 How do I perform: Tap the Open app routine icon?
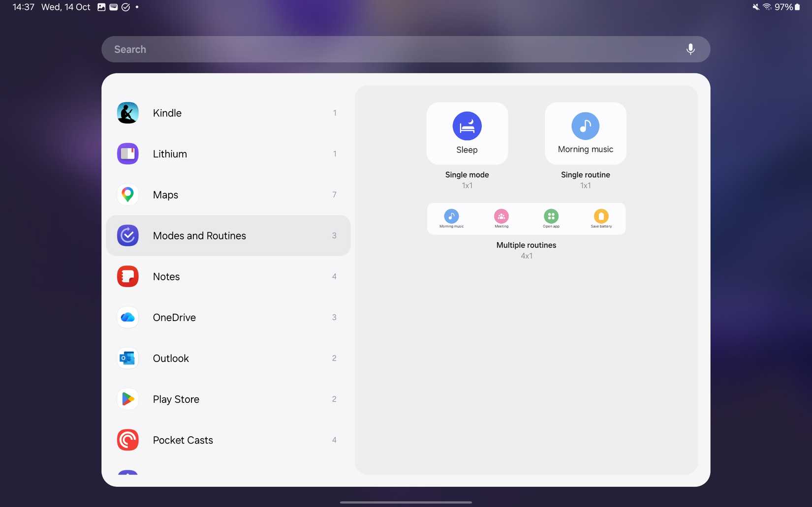[x=551, y=216]
